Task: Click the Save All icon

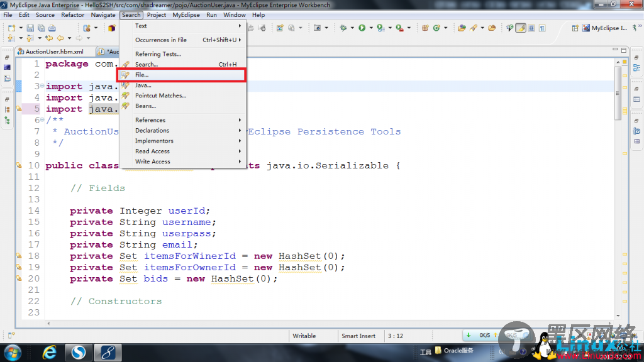Action: (x=41, y=28)
